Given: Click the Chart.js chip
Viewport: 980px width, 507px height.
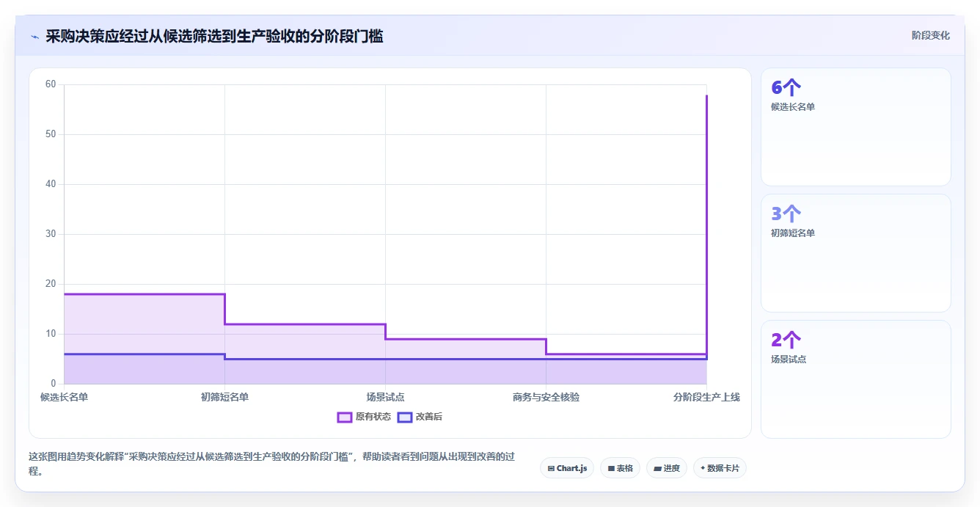Looking at the screenshot, I should 567,468.
